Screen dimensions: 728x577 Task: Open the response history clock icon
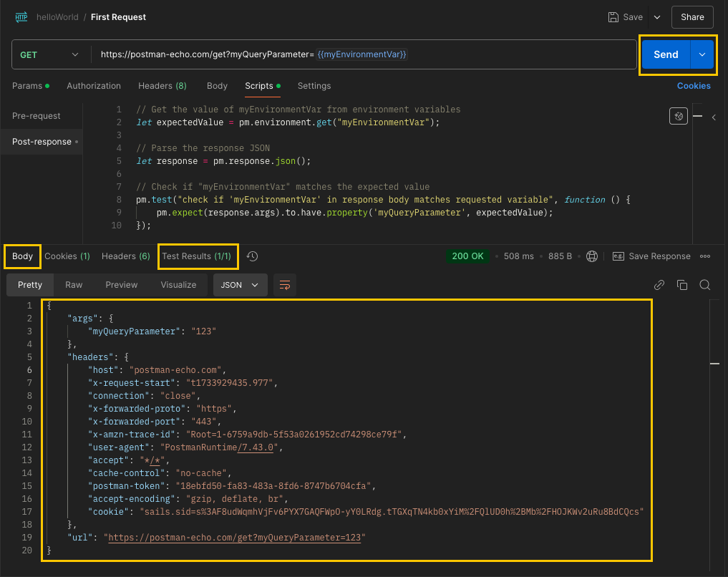[252, 256]
